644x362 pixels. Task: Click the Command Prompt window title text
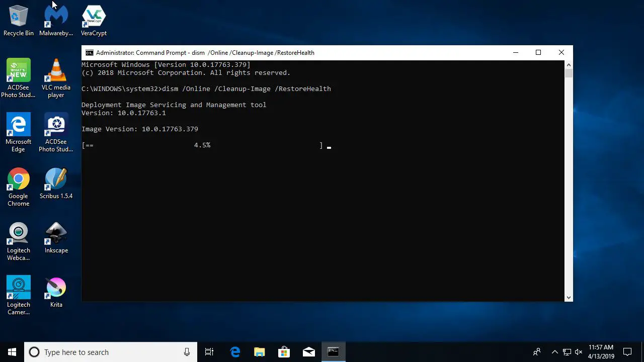(205, 53)
